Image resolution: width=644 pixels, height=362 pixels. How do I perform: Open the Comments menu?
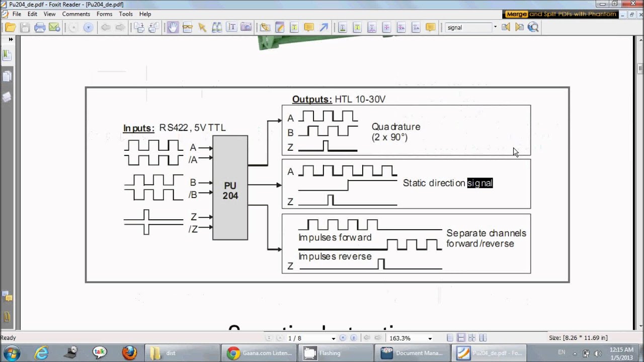pos(76,14)
